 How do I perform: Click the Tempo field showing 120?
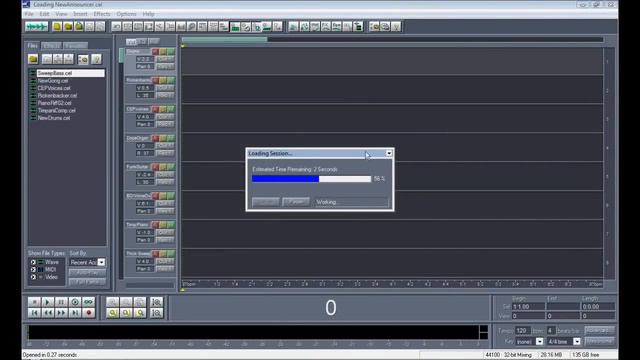pos(522,330)
